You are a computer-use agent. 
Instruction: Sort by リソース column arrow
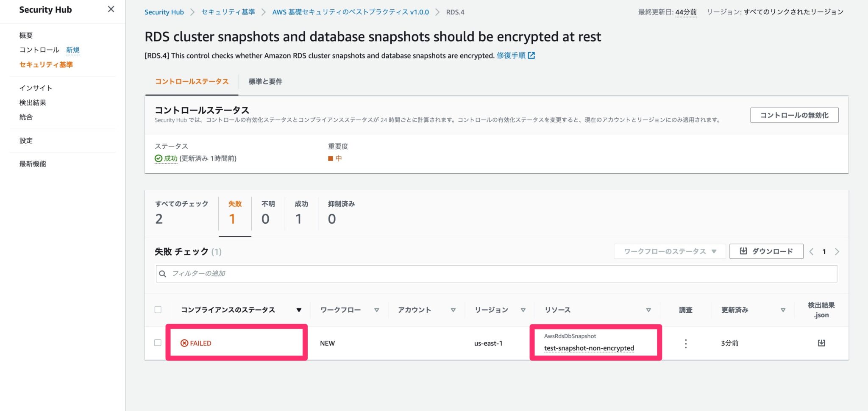(648, 310)
